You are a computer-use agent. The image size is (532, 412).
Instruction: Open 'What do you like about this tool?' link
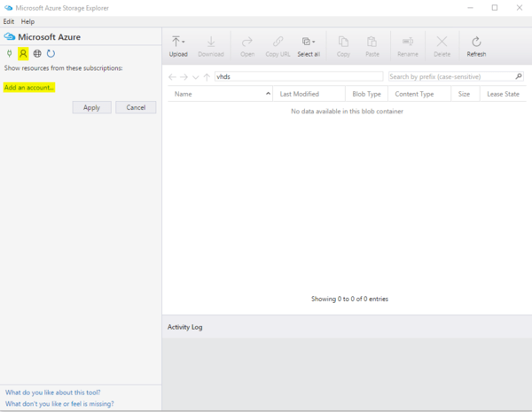click(52, 392)
